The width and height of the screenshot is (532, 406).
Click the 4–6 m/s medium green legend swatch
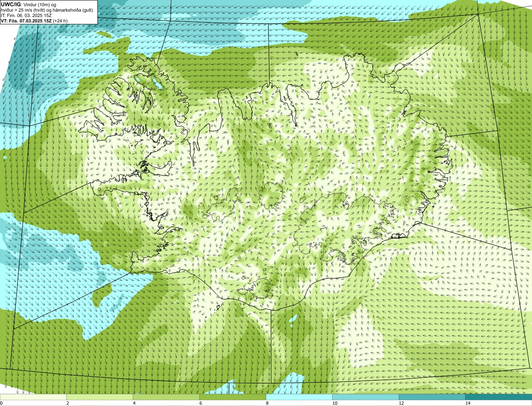pos(166,397)
